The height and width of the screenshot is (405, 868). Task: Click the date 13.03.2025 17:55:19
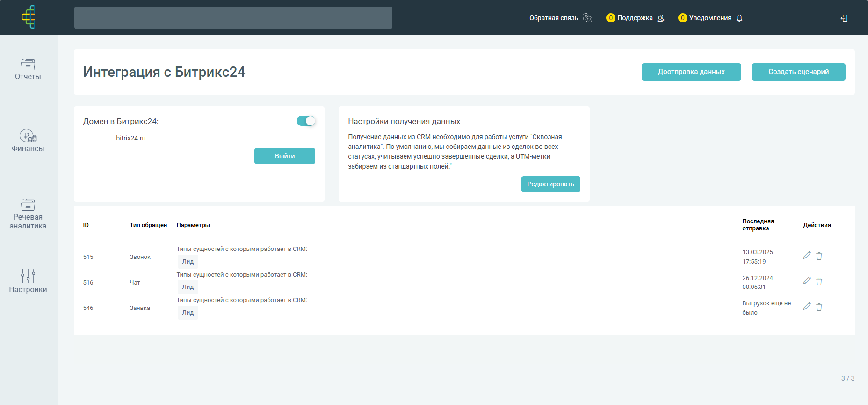(x=758, y=257)
